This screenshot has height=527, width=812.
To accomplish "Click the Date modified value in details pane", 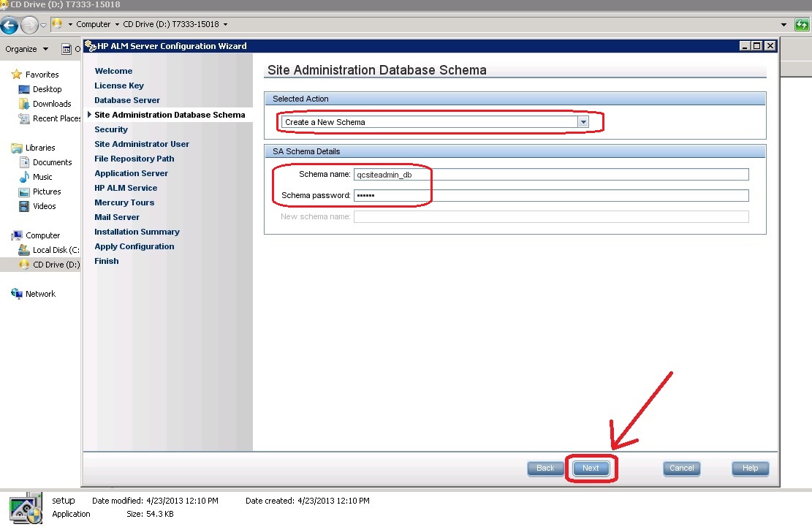I will pyautogui.click(x=182, y=501).
